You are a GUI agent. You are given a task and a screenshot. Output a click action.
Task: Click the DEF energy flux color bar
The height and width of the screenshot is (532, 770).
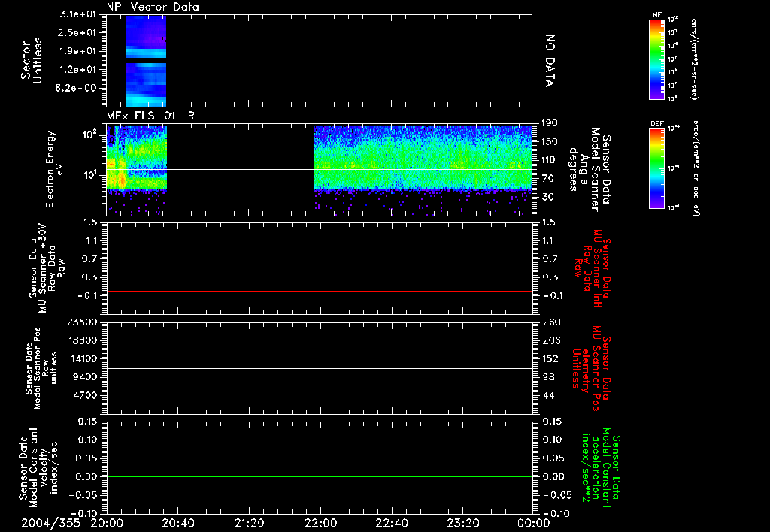click(x=656, y=168)
